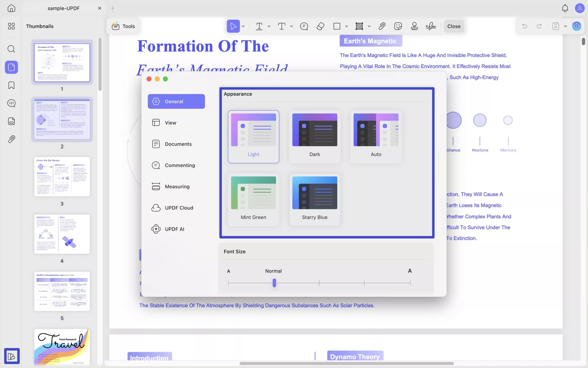588x368 pixels.
Task: Expand the rectangle shape dropdown arrow
Action: click(347, 26)
